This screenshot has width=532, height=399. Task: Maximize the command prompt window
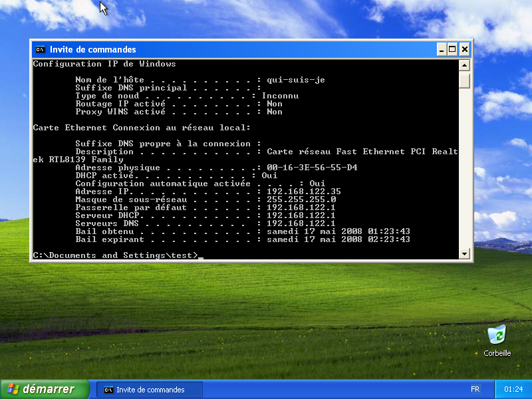click(452, 49)
